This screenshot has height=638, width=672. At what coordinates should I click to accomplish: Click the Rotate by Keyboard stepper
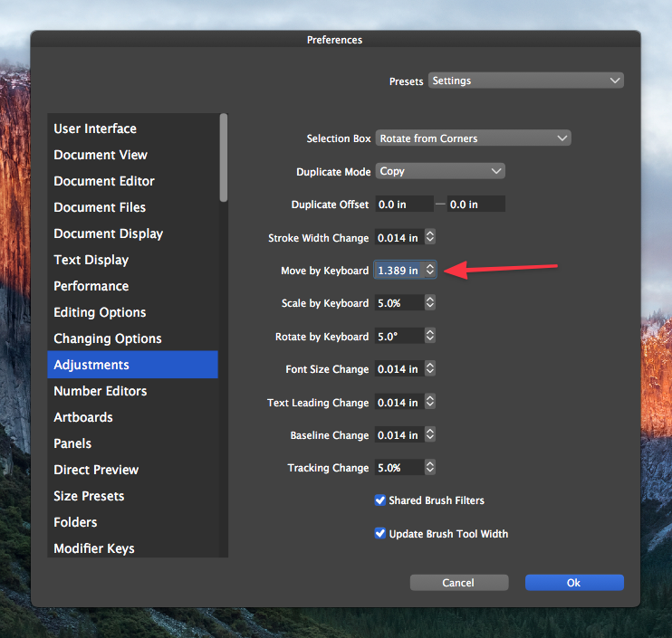tap(430, 336)
